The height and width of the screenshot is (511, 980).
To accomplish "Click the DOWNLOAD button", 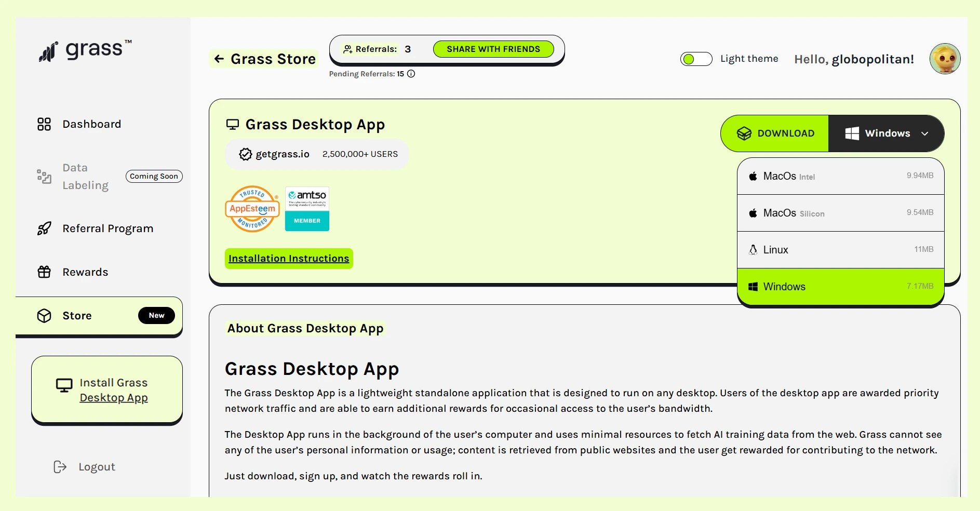I will 775,133.
